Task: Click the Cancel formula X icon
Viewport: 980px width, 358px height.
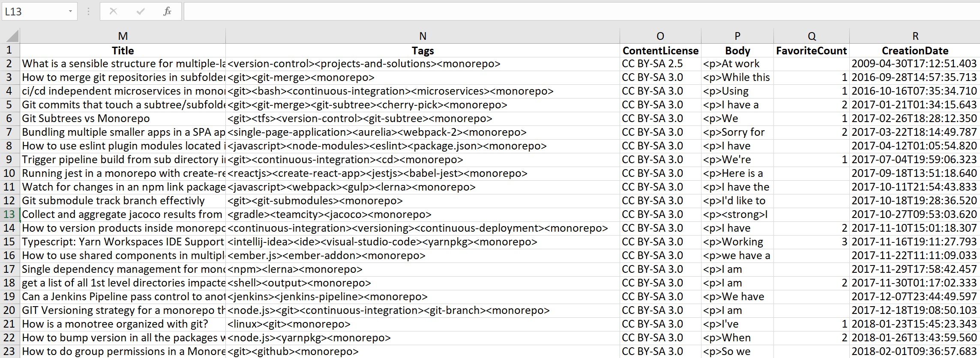Action: (x=113, y=12)
